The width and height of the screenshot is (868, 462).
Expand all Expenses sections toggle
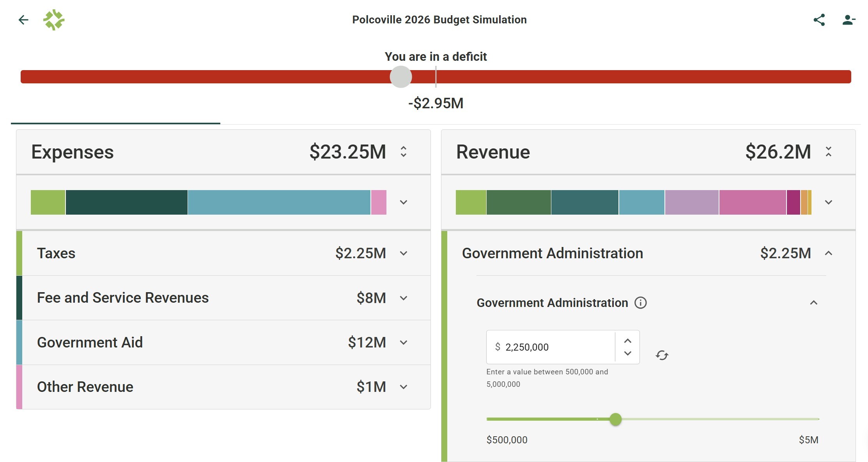pyautogui.click(x=404, y=152)
